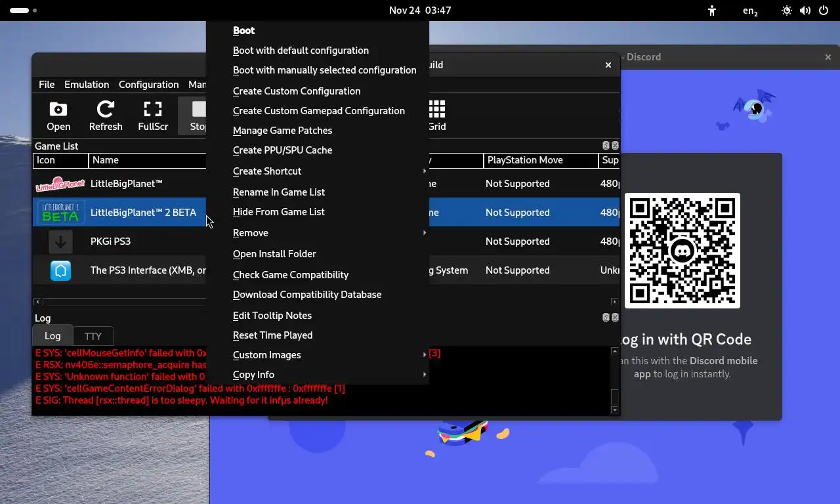Click the Refresh toolbar icon
The width and height of the screenshot is (840, 504).
[106, 116]
